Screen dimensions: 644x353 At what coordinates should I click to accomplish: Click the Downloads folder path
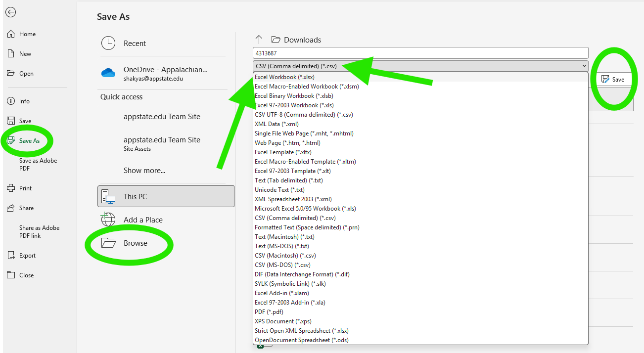click(296, 40)
